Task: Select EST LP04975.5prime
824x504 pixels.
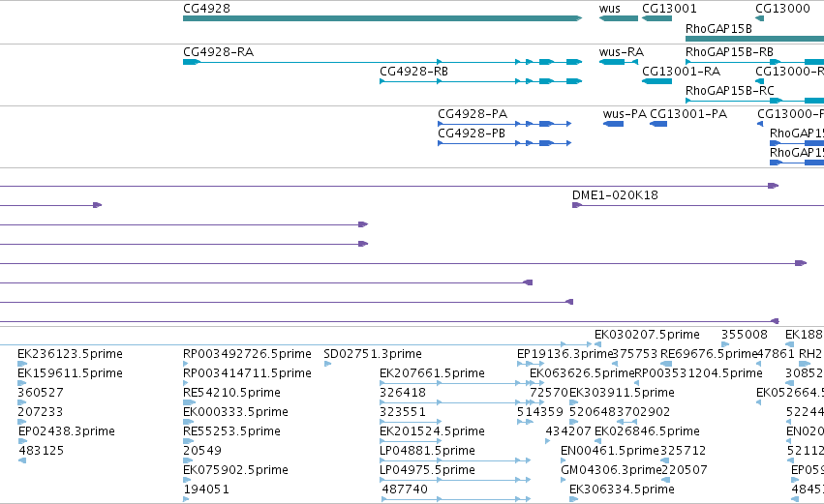Action: (x=427, y=470)
